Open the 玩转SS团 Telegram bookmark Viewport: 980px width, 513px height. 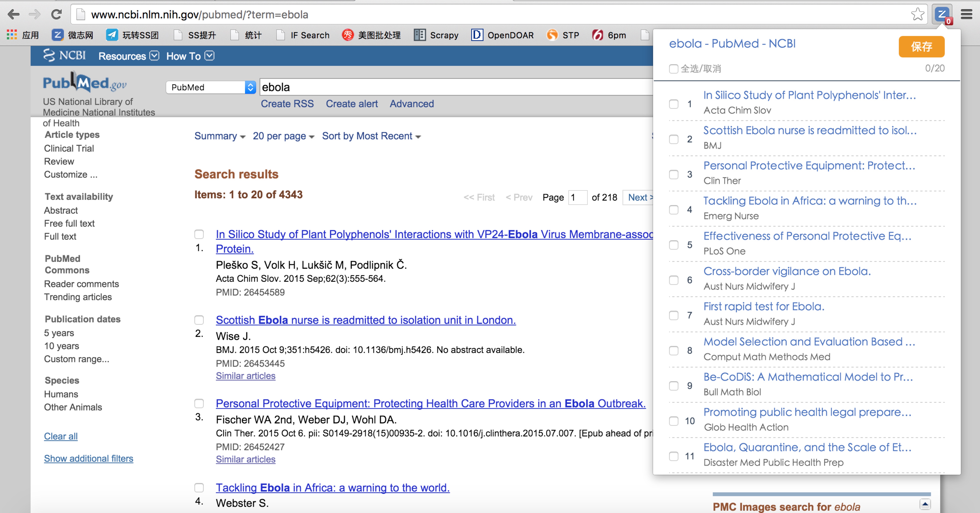point(132,35)
